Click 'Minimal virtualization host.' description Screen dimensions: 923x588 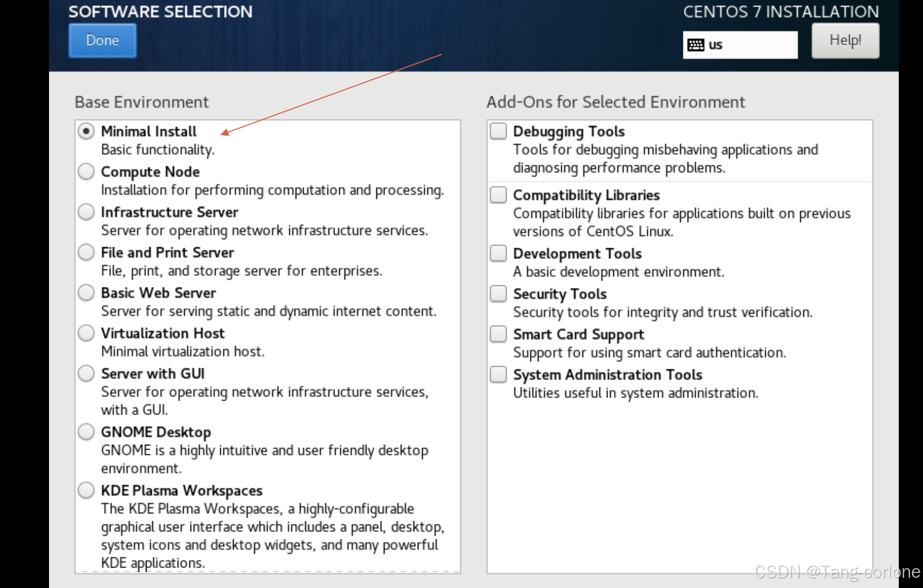pyautogui.click(x=183, y=352)
